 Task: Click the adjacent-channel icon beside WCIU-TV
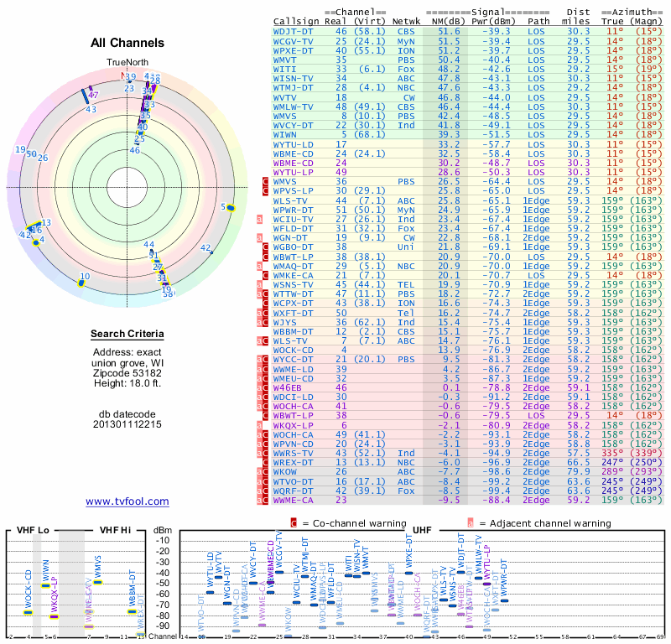259,219
